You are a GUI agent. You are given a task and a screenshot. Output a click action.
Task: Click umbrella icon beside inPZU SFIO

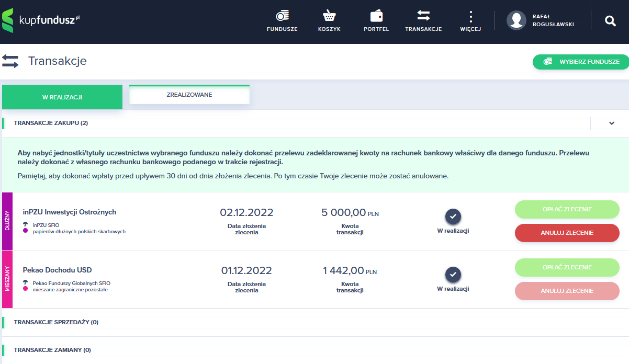(x=25, y=224)
